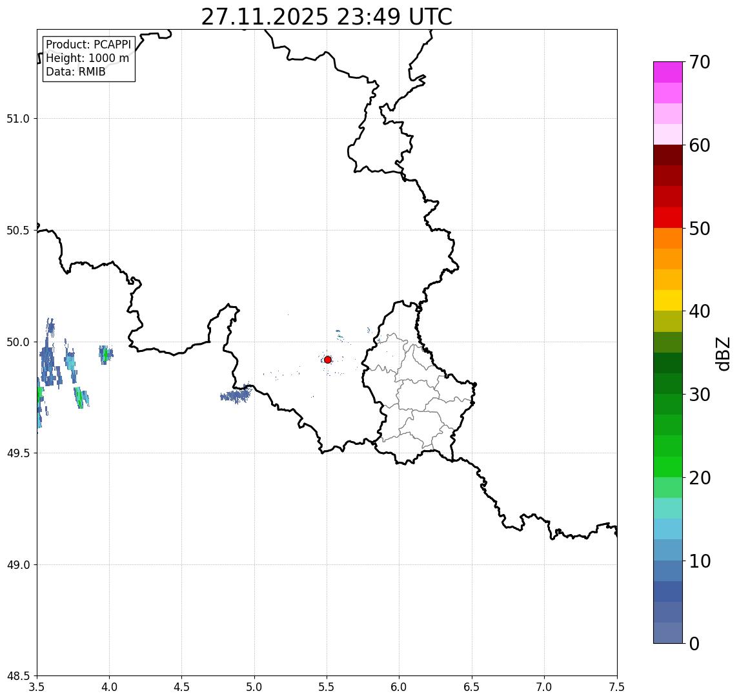Click the "Height: 1000 m" legend line

point(87,58)
